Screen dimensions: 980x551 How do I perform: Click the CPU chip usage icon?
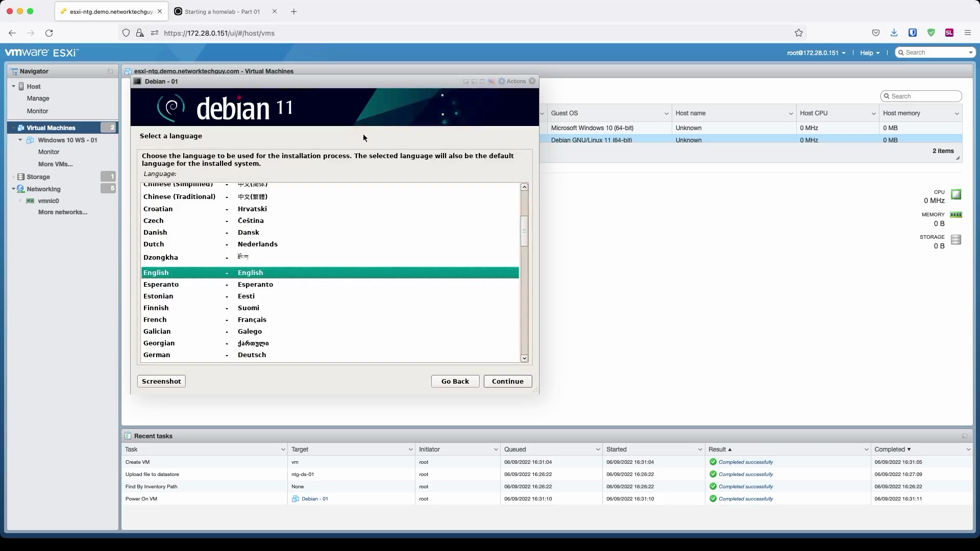pyautogui.click(x=956, y=194)
